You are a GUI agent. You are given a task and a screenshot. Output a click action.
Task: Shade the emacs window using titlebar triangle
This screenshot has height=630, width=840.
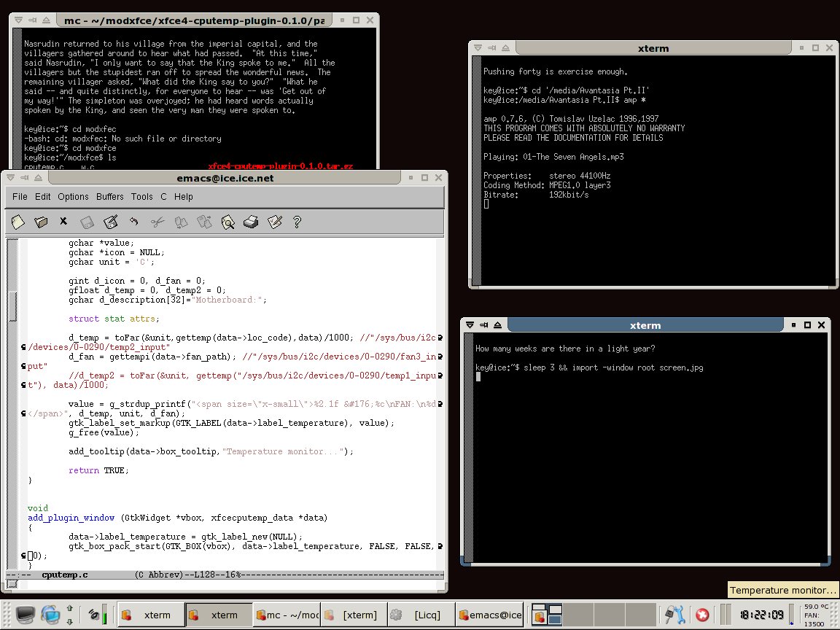(39, 178)
